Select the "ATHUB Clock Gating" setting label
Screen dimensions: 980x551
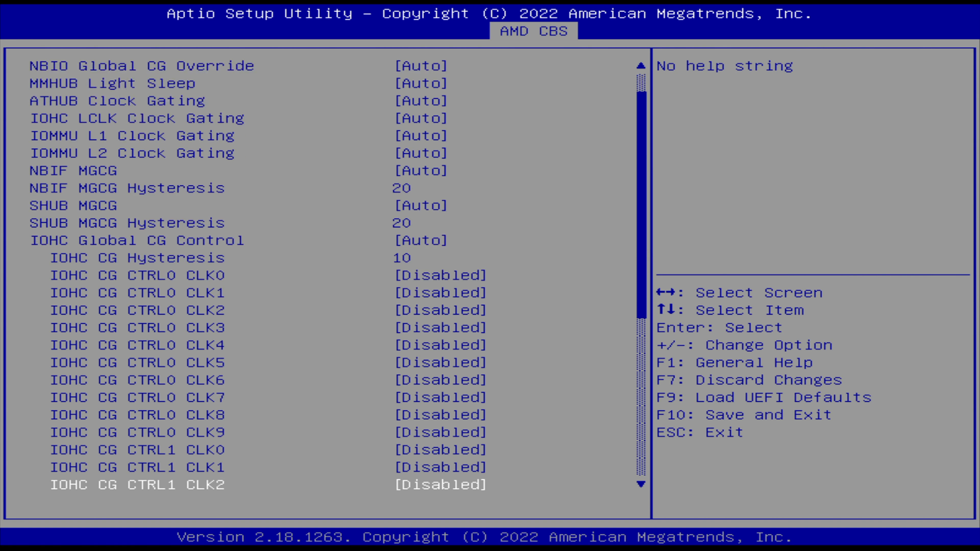(x=118, y=101)
